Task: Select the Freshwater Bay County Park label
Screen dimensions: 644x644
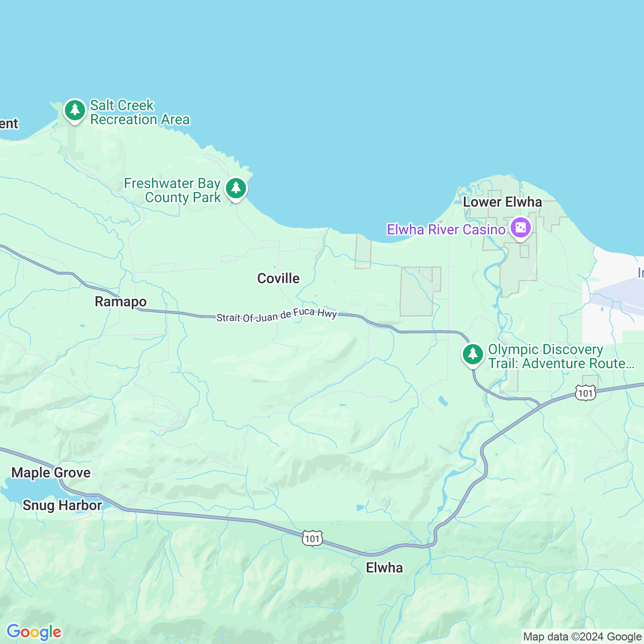Action: click(x=172, y=190)
